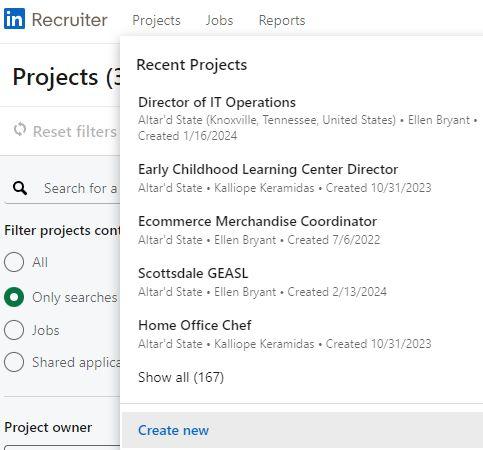This screenshot has height=450, width=483.
Task: Open the Jobs menu in top navigation
Action: [219, 20]
